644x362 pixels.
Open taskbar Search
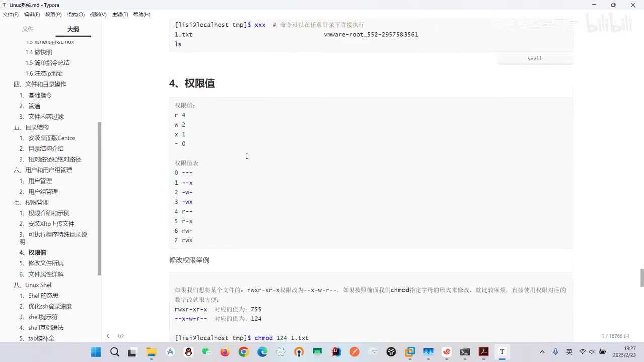coord(115,352)
